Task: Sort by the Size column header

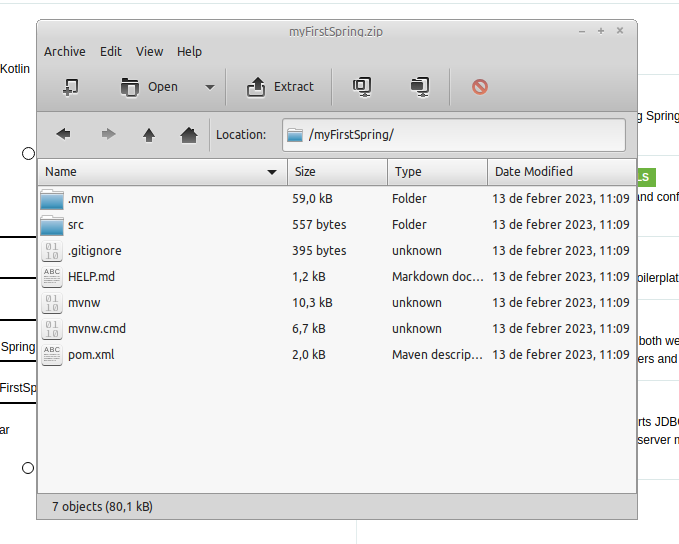Action: pos(337,172)
